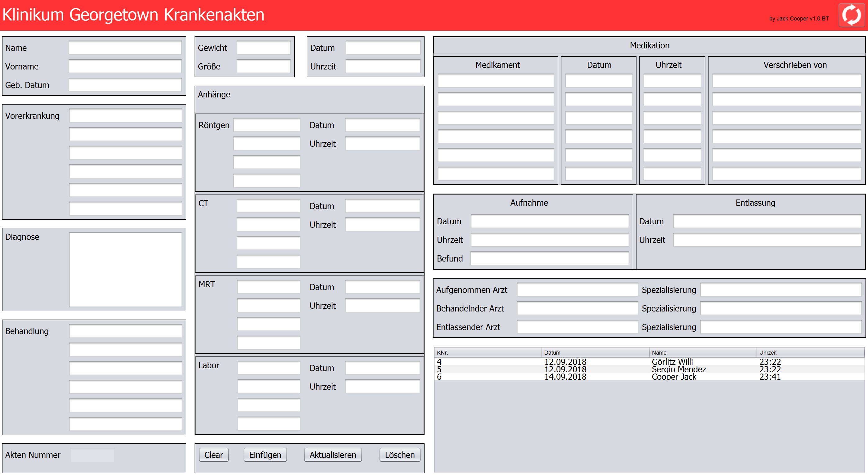Select the Görlitz Willi record row

click(672, 362)
